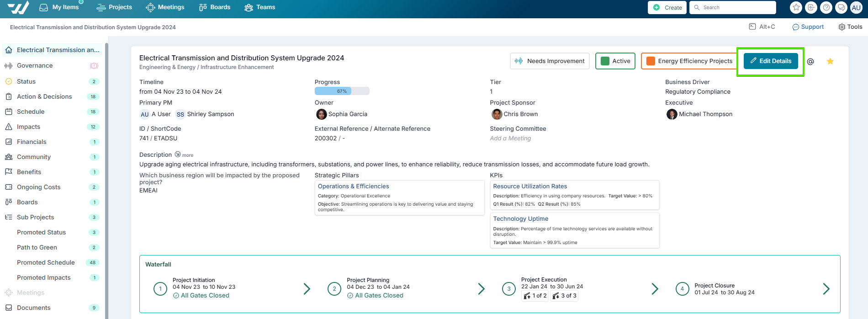Click the Financials chart icon

point(9,142)
